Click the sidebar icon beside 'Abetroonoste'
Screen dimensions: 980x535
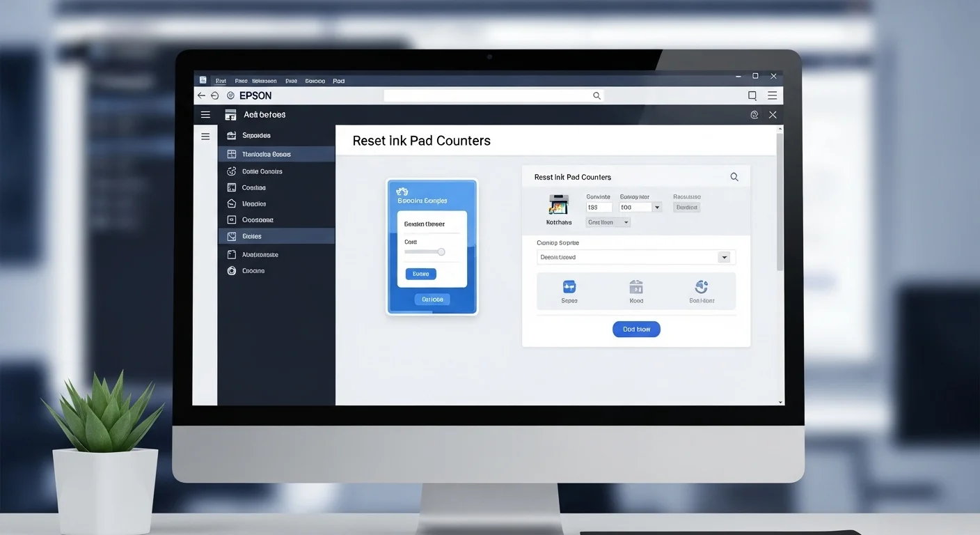point(232,254)
